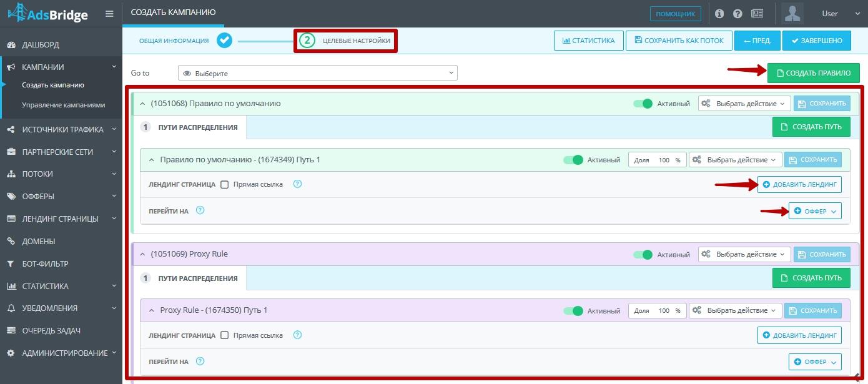The height and width of the screenshot is (384, 868).
Task: Collapse Правило по умолчанию - (1674349) Путь 1
Action: click(x=151, y=160)
